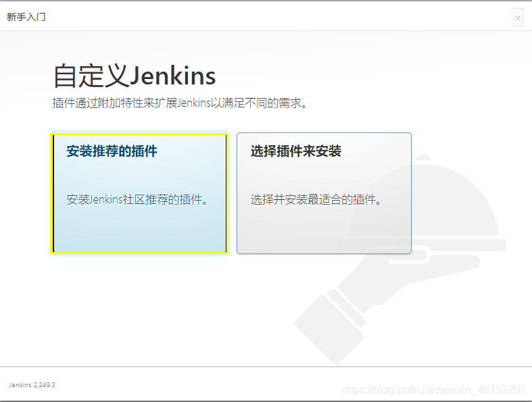Image resolution: width=532 pixels, height=402 pixels.
Task: Click the '新手入门' dialog title
Action: point(26,17)
